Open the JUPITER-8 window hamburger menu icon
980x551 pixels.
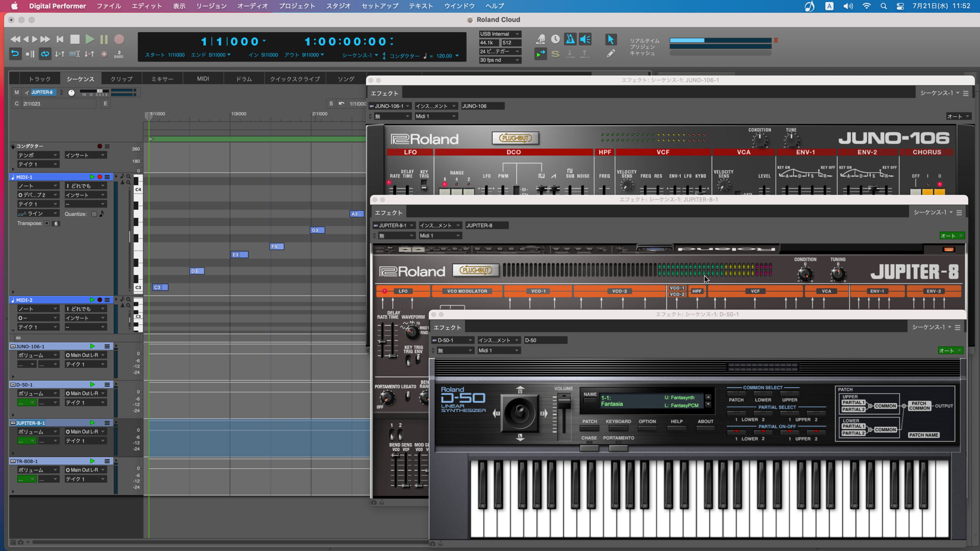(959, 212)
